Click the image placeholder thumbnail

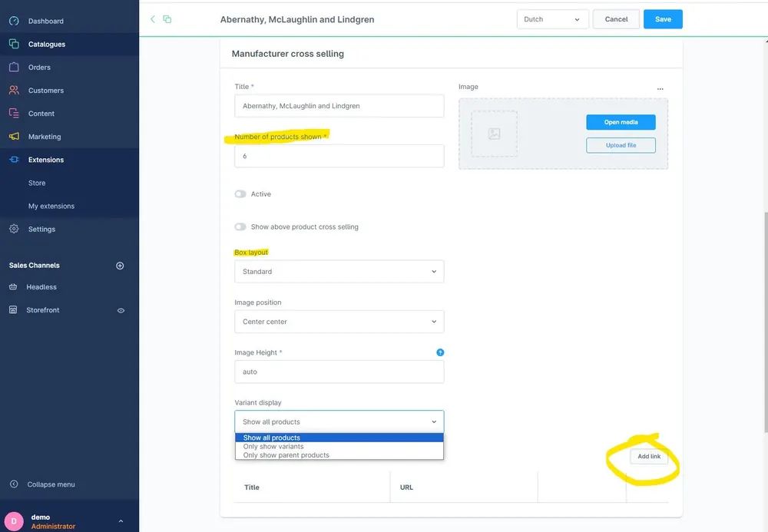pos(494,134)
